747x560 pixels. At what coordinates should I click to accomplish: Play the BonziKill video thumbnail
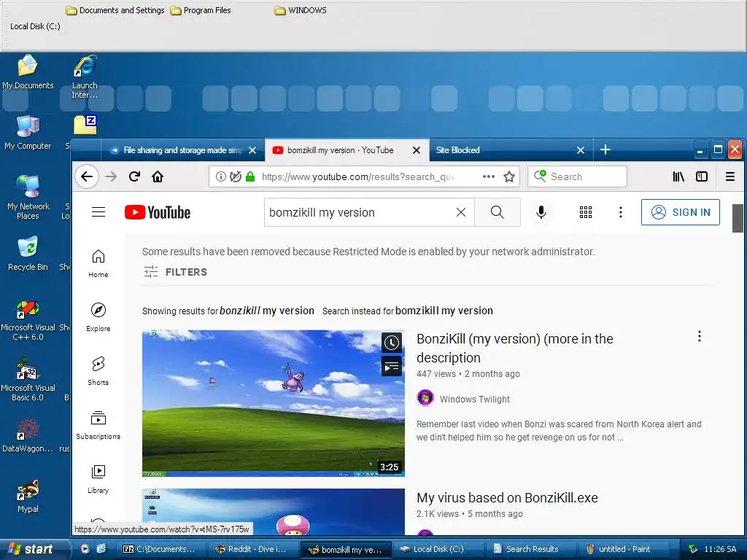click(274, 402)
